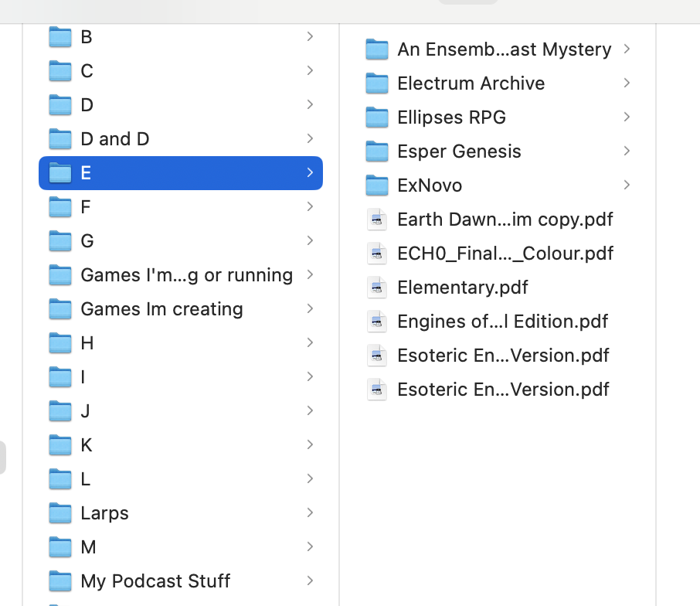Expand the Ellipses RPG folder chevron
The image size is (700, 606).
coord(627,117)
